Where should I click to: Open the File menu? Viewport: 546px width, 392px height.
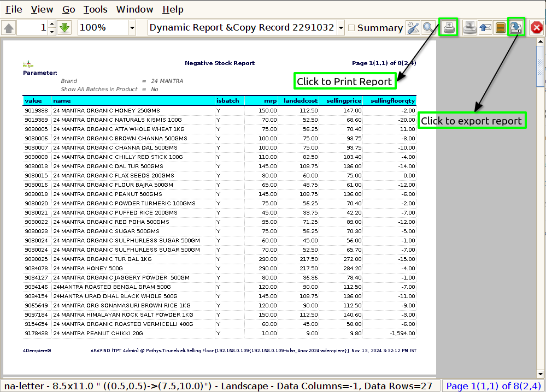pyautogui.click(x=14, y=9)
